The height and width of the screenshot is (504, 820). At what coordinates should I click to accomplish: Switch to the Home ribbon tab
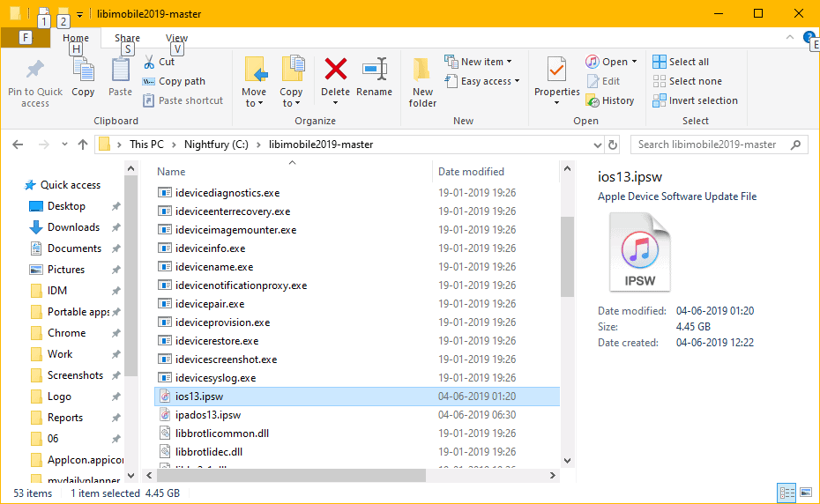tap(76, 38)
